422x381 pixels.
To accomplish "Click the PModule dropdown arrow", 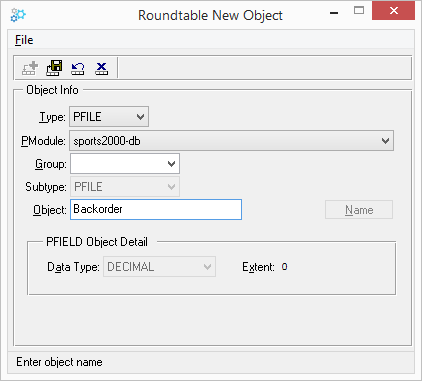I will coord(385,141).
